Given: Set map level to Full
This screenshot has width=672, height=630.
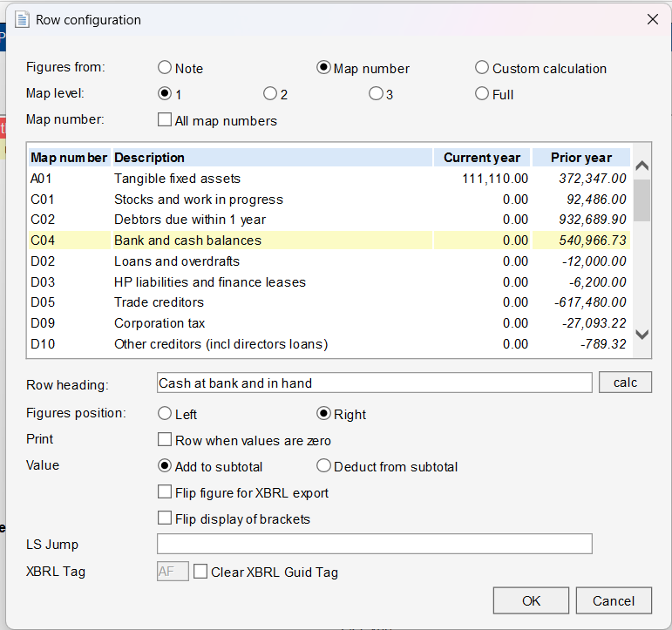Looking at the screenshot, I should 482,93.
